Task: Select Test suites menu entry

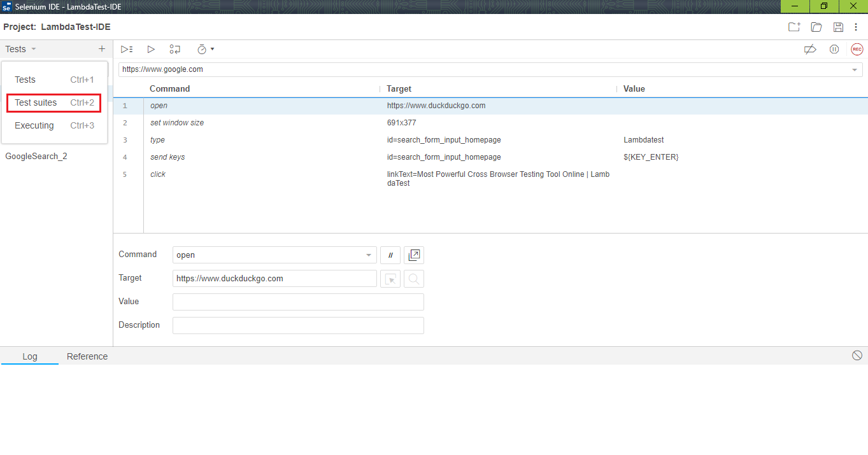Action: coord(54,102)
